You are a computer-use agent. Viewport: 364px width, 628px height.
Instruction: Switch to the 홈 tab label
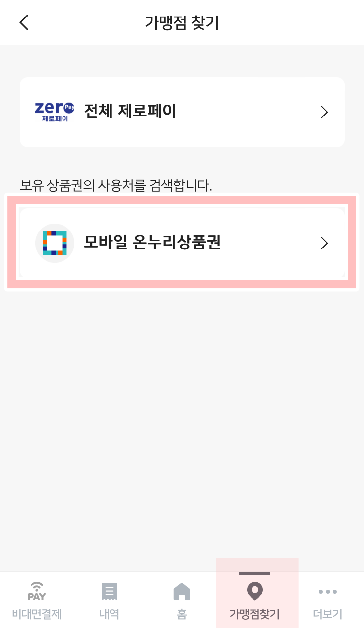point(182,613)
